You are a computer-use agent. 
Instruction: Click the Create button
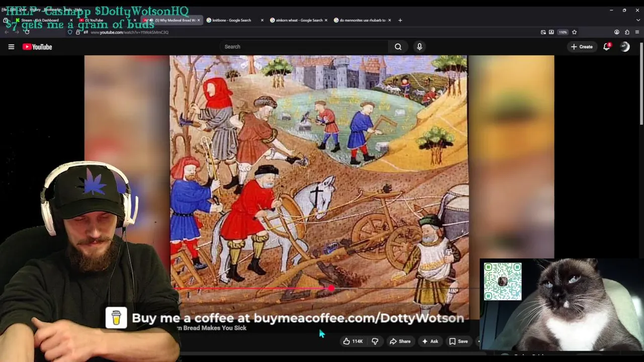(x=582, y=47)
